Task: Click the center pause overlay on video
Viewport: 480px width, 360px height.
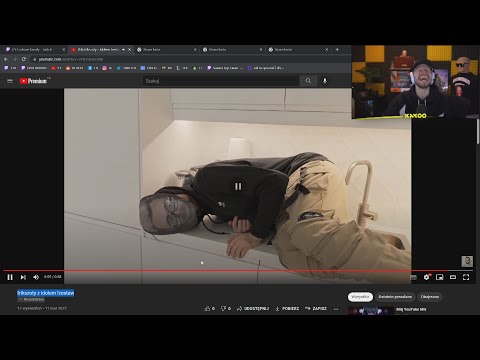Action: 238,186
